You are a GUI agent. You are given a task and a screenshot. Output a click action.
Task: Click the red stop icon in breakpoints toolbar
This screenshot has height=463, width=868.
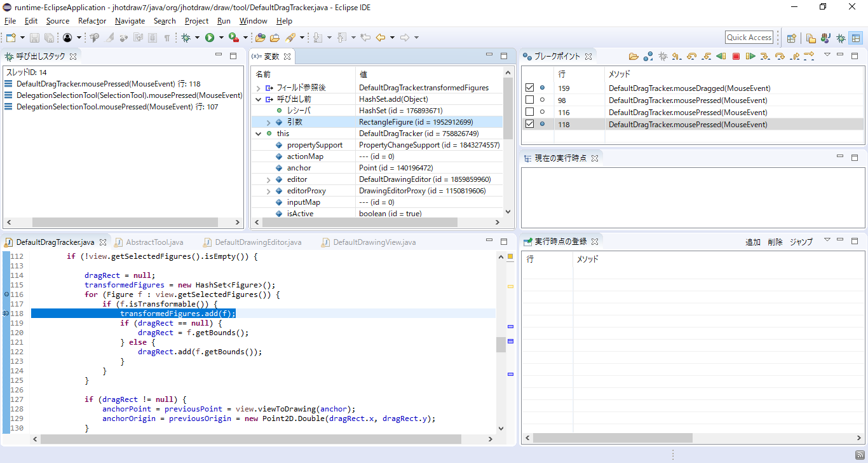click(x=736, y=57)
